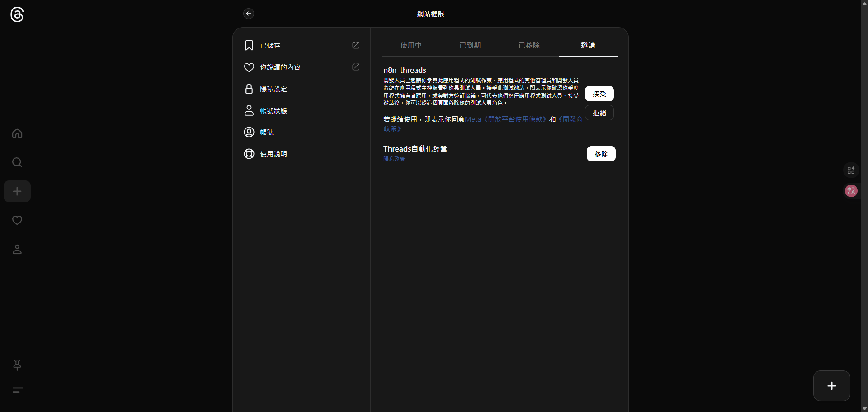The width and height of the screenshot is (868, 412).
Task: Open Search from the sidebar
Action: 17,162
